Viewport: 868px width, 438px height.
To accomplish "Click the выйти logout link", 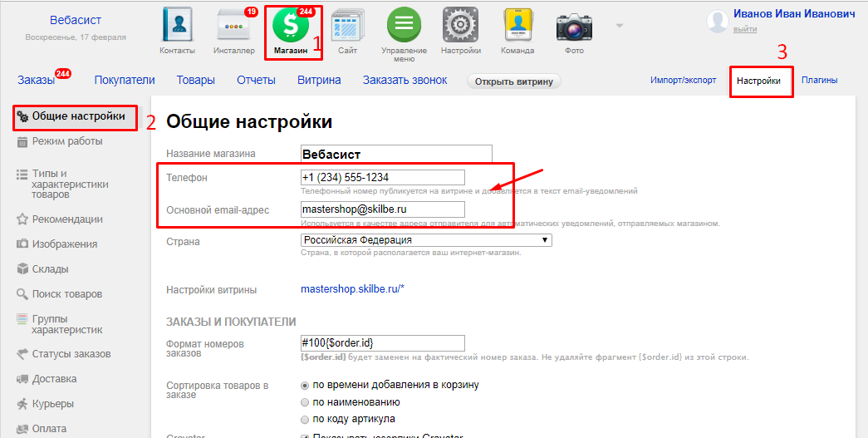I will [x=745, y=29].
